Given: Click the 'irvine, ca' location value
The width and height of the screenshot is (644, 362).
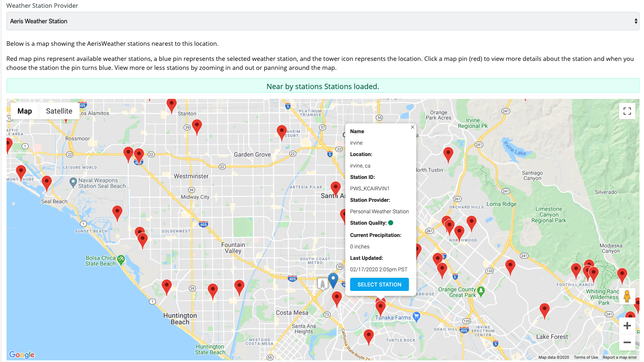Looking at the screenshot, I should pos(360,166).
